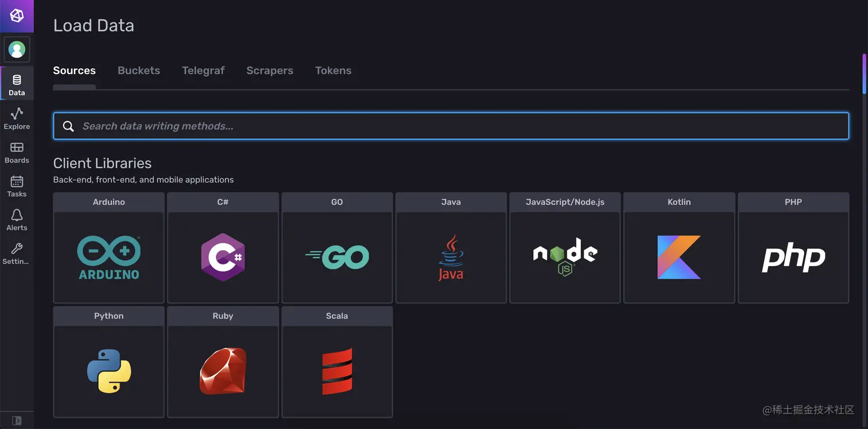Click the Java card title
Screen dimensions: 868x429
451,202
